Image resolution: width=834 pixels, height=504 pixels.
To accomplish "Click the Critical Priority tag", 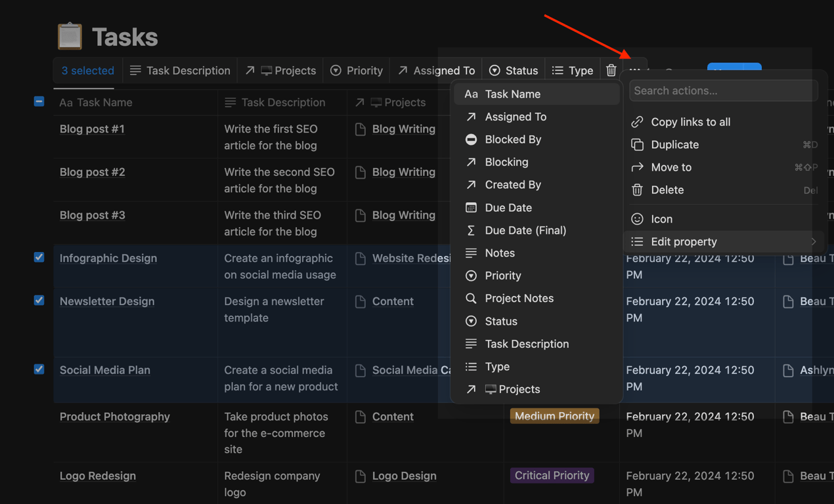I will coord(552,475).
